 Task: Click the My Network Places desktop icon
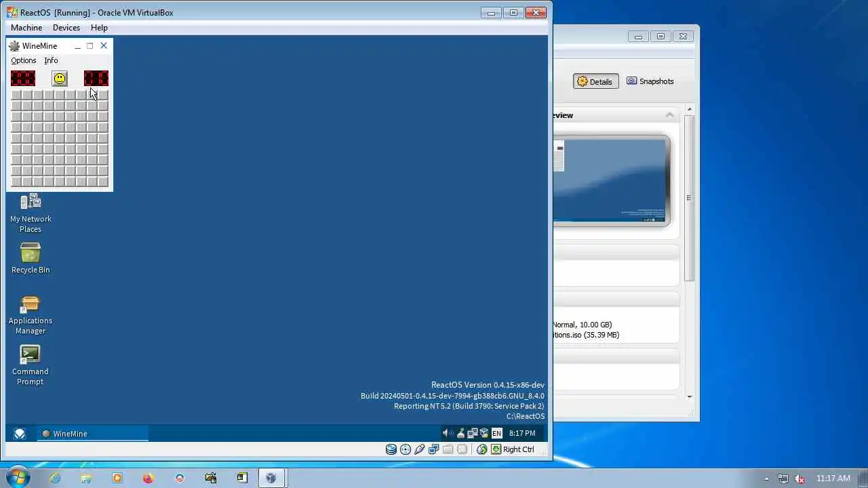[x=31, y=213]
